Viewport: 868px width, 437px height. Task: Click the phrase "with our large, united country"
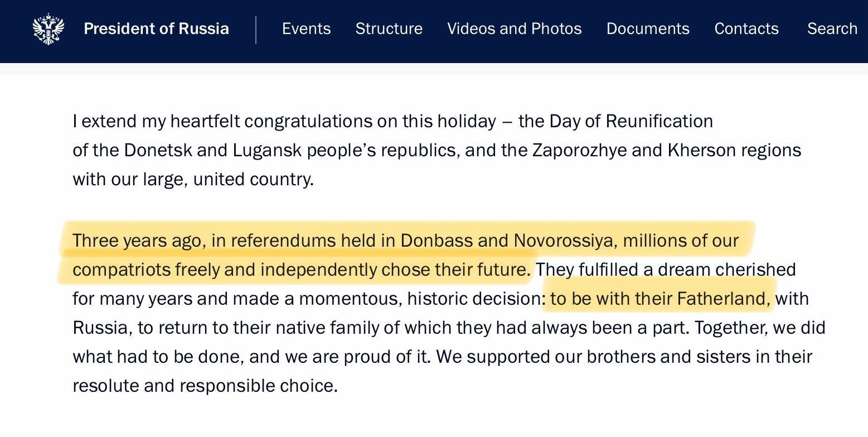pyautogui.click(x=193, y=179)
